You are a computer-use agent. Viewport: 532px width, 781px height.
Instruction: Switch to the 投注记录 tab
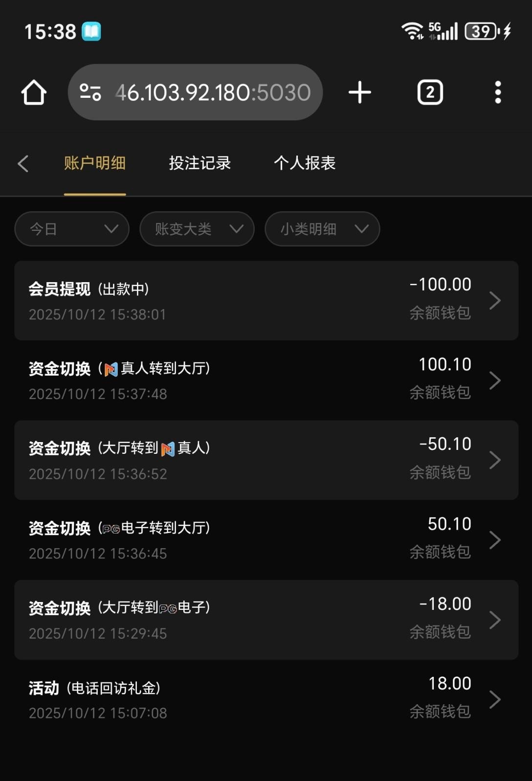pyautogui.click(x=200, y=163)
